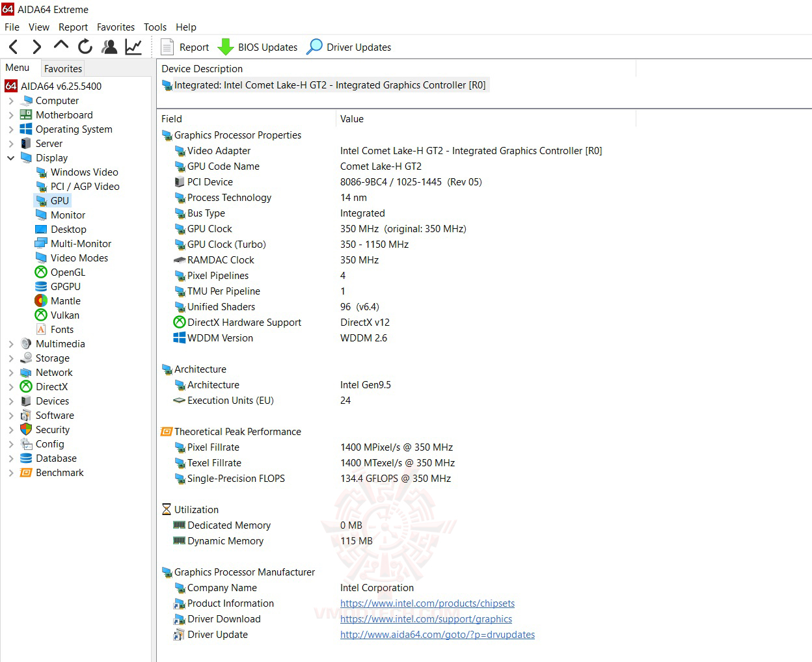Expand the Computer tree node
Image resolution: width=812 pixels, height=662 pixels.
(x=11, y=101)
